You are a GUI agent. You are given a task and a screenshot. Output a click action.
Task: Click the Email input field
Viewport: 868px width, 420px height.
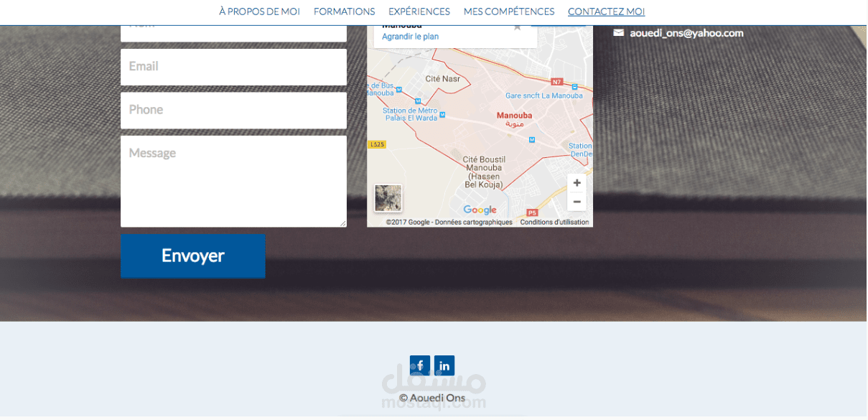click(x=233, y=67)
